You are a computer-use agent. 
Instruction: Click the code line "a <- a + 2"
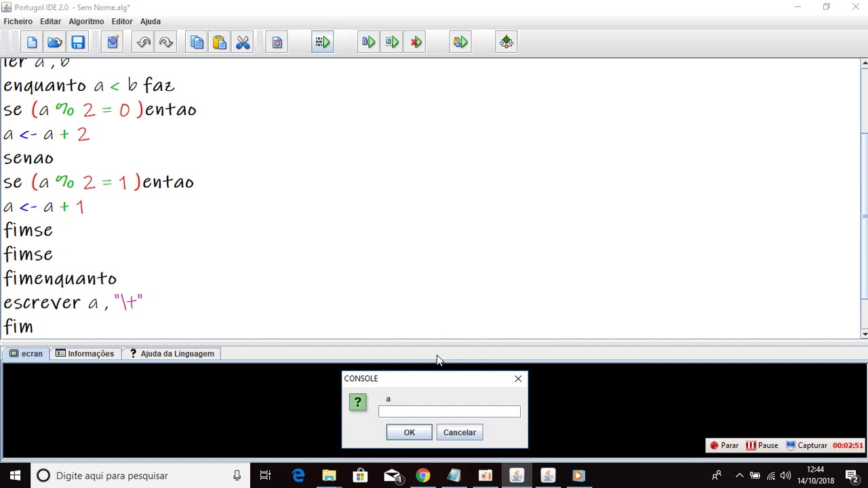pyautogui.click(x=46, y=134)
